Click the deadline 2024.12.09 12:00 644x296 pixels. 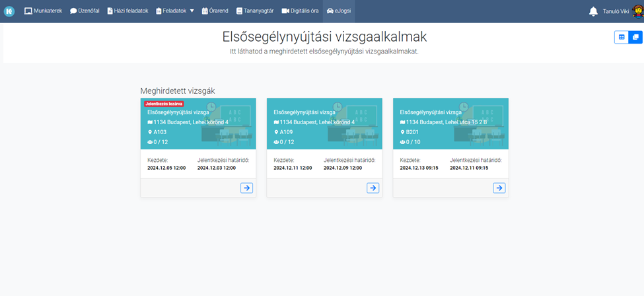pos(343,168)
